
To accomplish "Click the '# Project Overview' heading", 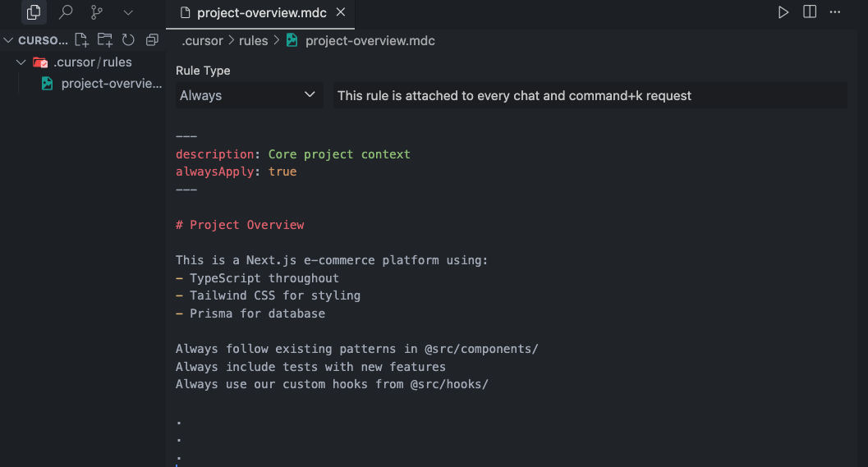I will pos(240,225).
